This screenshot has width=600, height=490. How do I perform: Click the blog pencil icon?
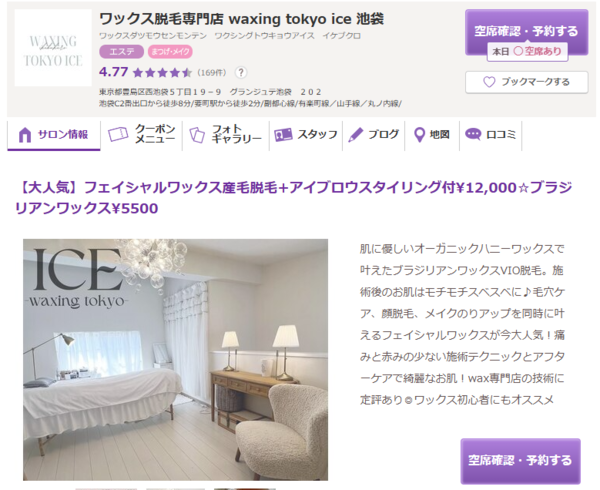[355, 135]
